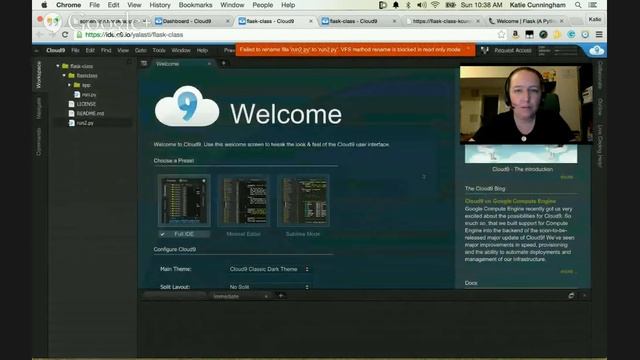Image resolution: width=640 pixels, height=360 pixels.
Task: Open the Cloud9 View menu
Action: point(123,50)
